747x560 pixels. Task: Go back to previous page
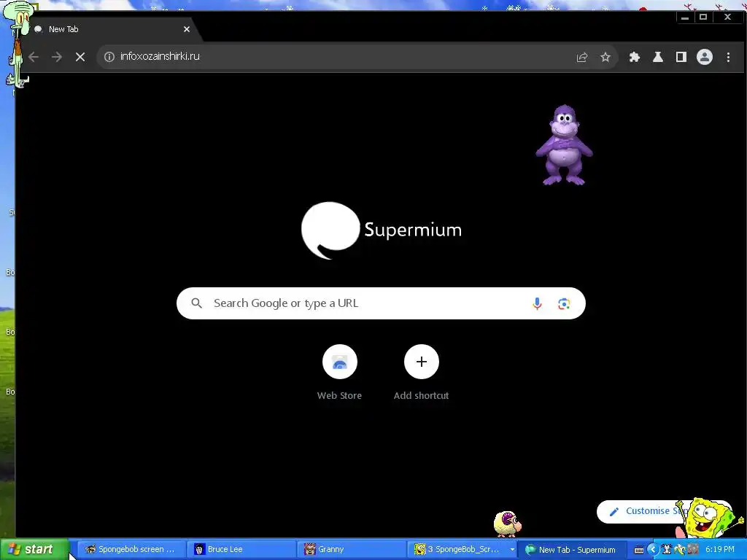tap(34, 57)
